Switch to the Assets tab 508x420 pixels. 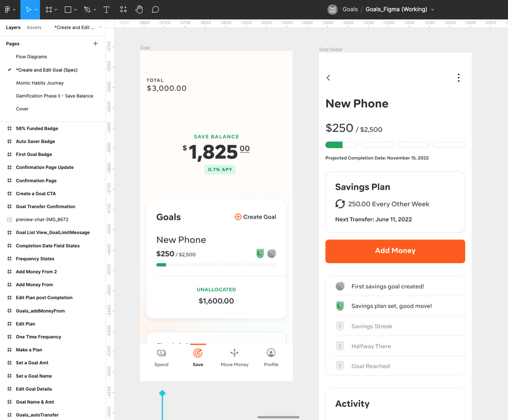click(34, 27)
